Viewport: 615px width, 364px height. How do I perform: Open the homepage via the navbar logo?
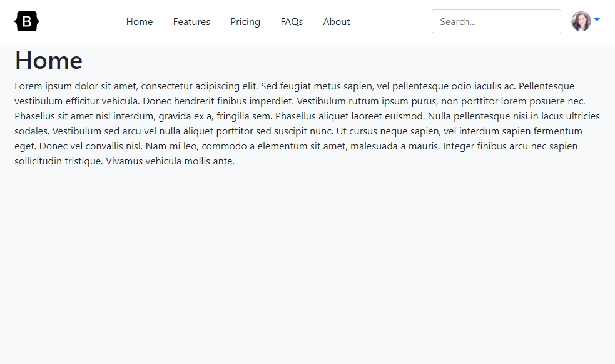tap(26, 21)
